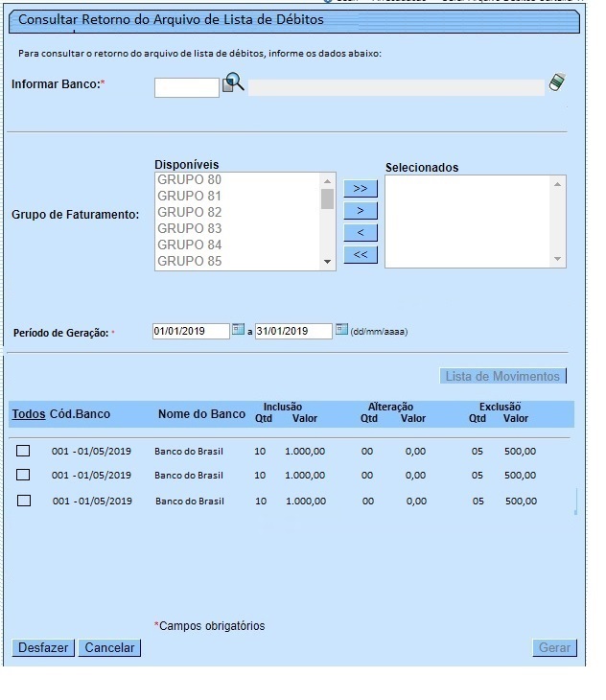
Task: Select GRUPO 85 in Disponíveis list
Action: (190, 261)
